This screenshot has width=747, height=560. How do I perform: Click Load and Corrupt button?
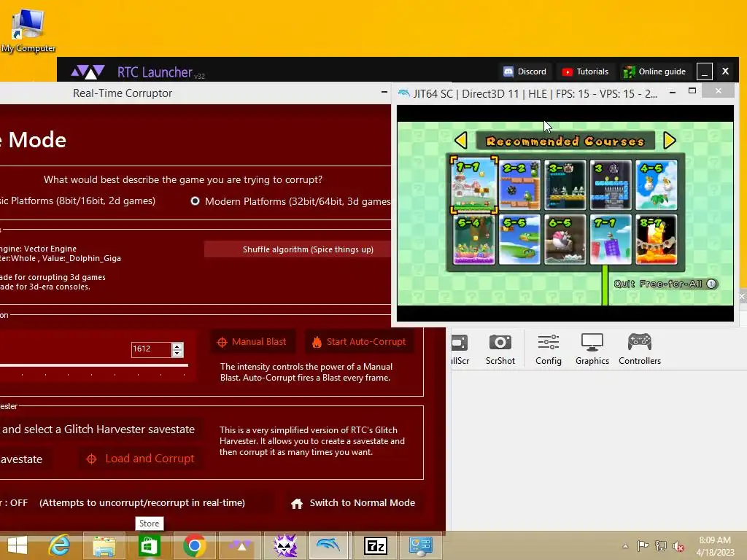[x=141, y=459]
